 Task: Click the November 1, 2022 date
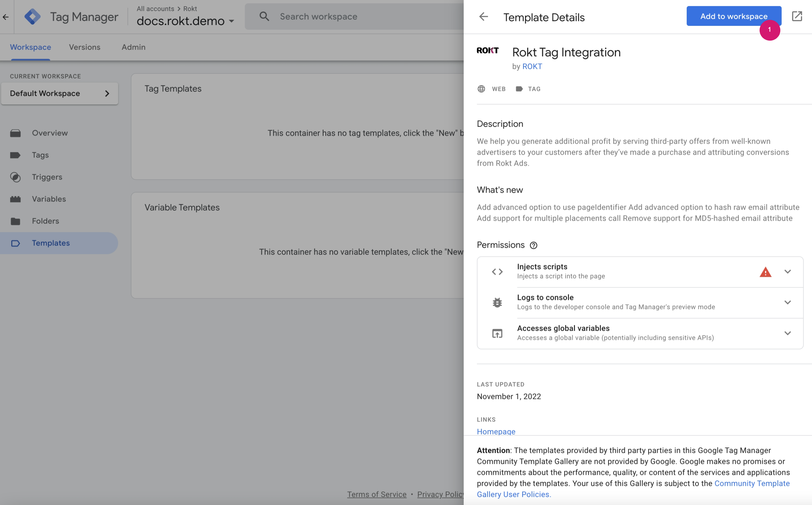coord(509,396)
